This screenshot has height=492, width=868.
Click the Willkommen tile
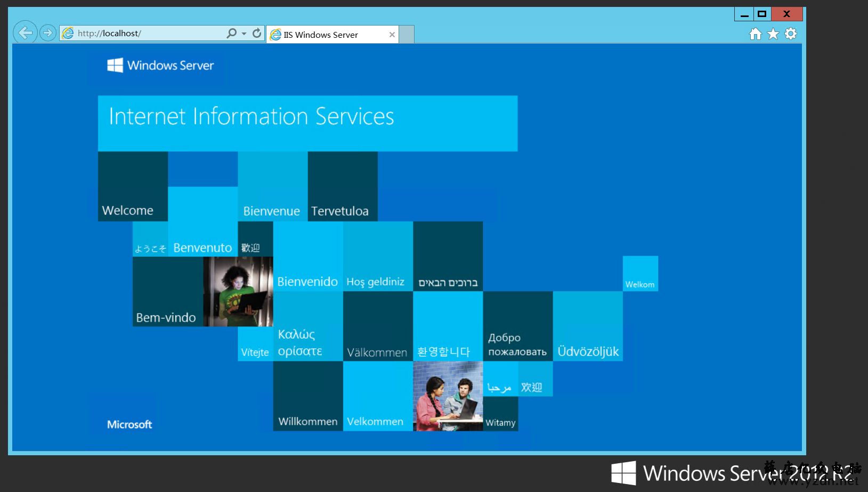click(308, 396)
